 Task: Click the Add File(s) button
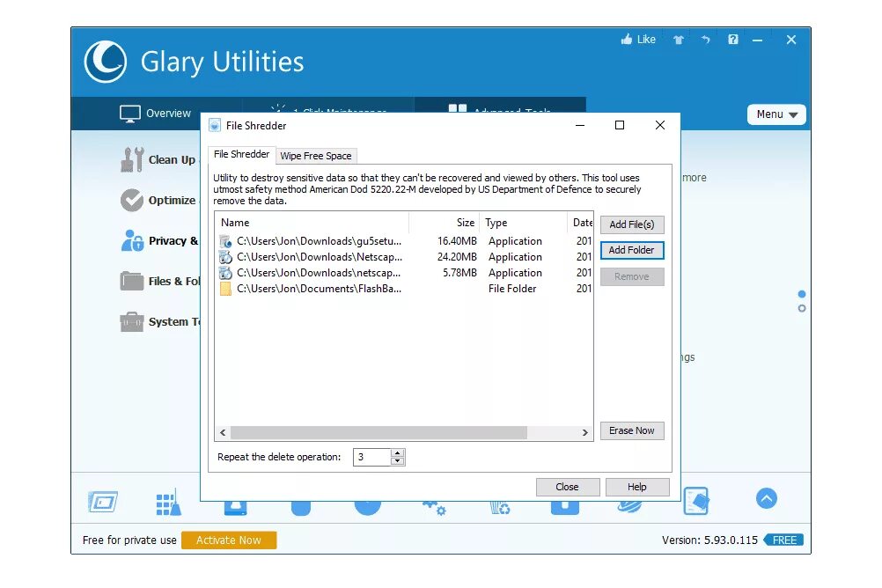[632, 224]
